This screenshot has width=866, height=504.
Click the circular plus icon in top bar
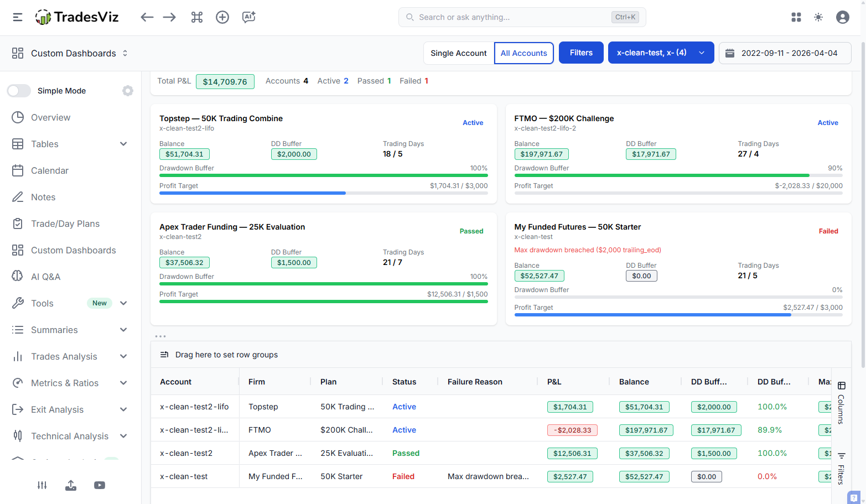(222, 17)
